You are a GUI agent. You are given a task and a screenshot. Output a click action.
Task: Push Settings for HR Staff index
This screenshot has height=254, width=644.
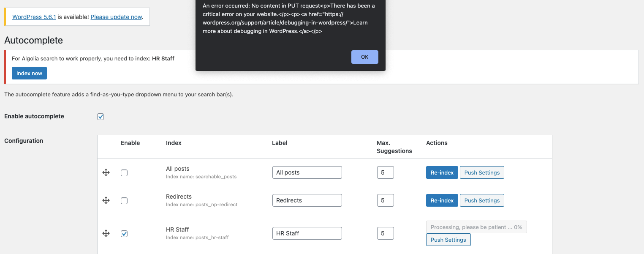pos(448,240)
